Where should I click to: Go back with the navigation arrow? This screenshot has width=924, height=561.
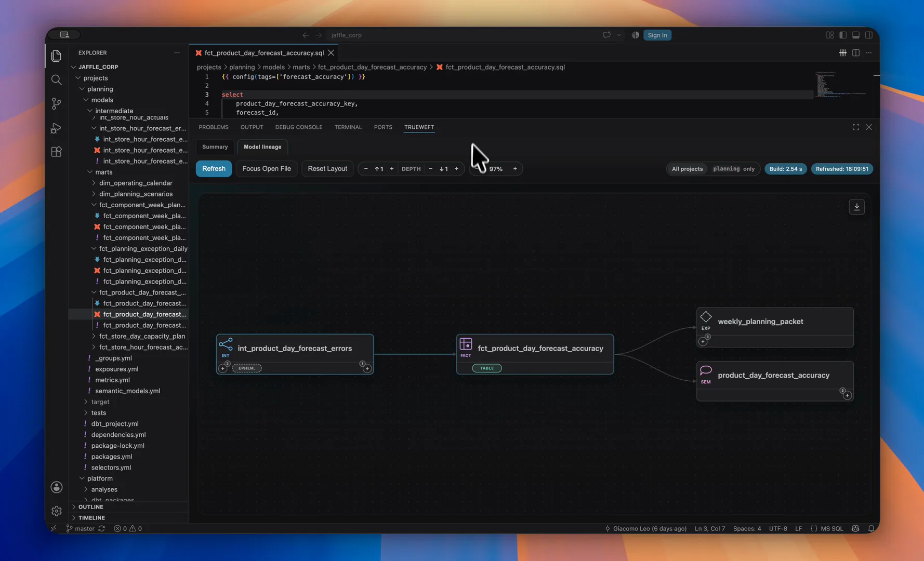(306, 35)
